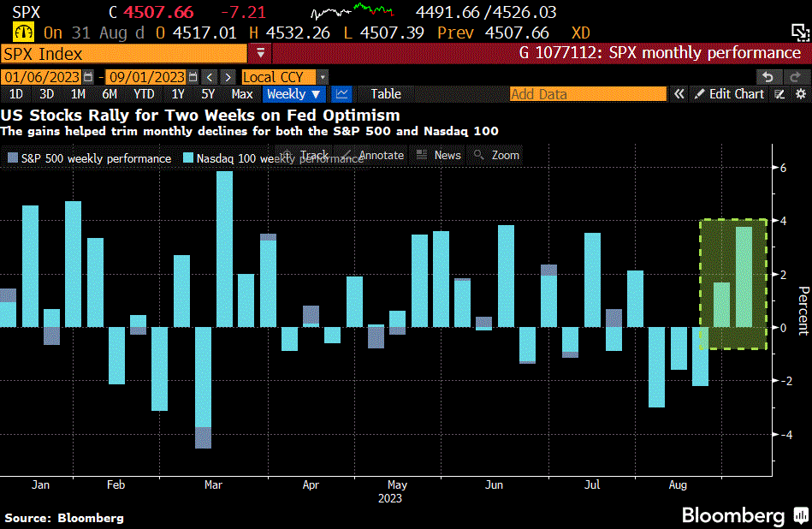Select the YTD time range

(144, 94)
